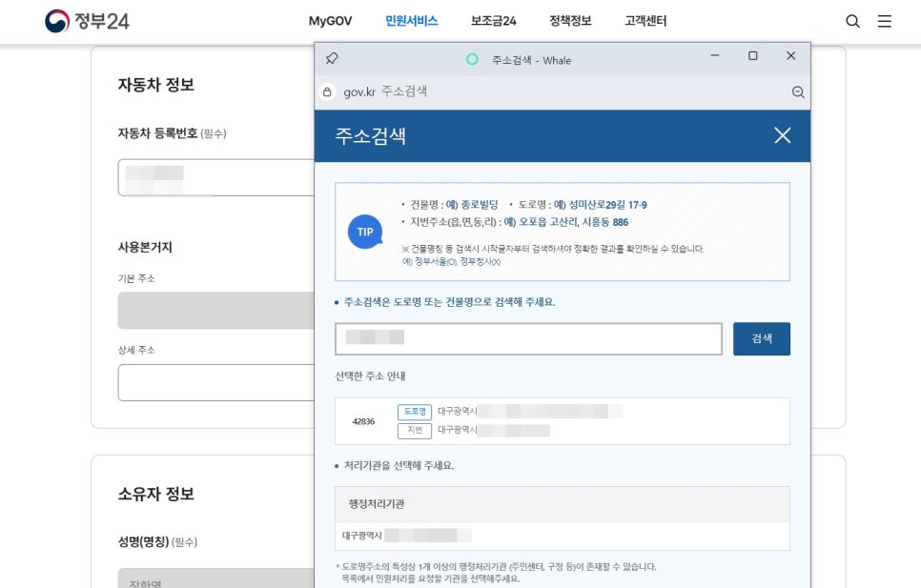Click the green circle icon in the popup title bar

(472, 59)
